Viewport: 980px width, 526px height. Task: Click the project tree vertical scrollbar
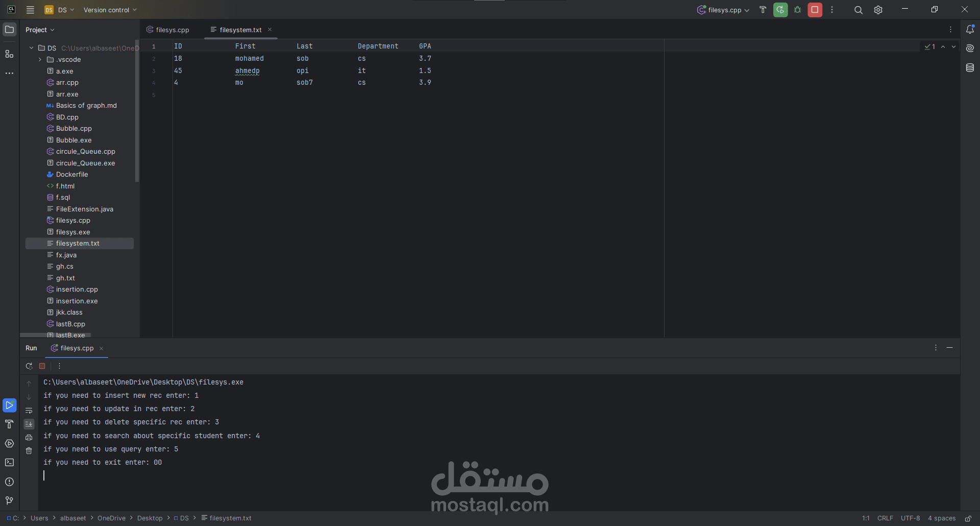[x=137, y=111]
